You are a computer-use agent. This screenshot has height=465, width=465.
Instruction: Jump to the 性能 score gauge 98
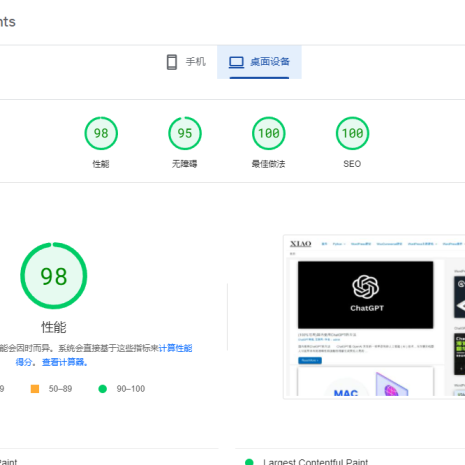(101, 133)
